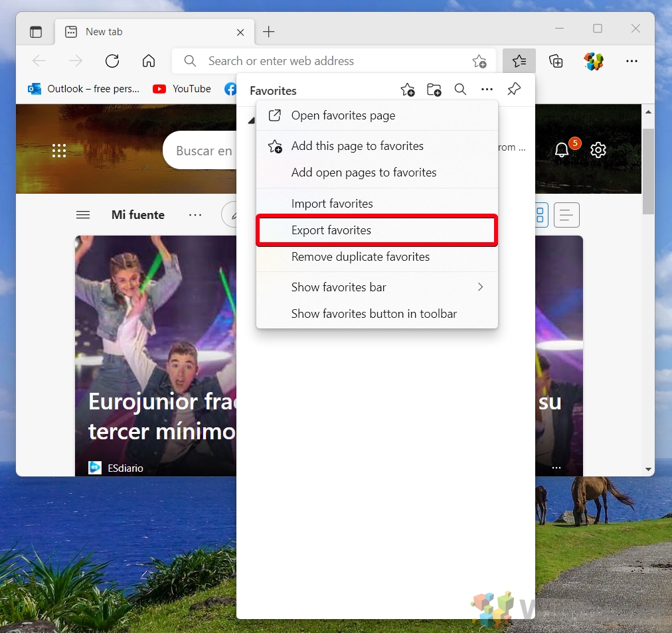Viewport: 672px width, 633px height.
Task: Open the Collections toolbar icon
Action: [556, 61]
